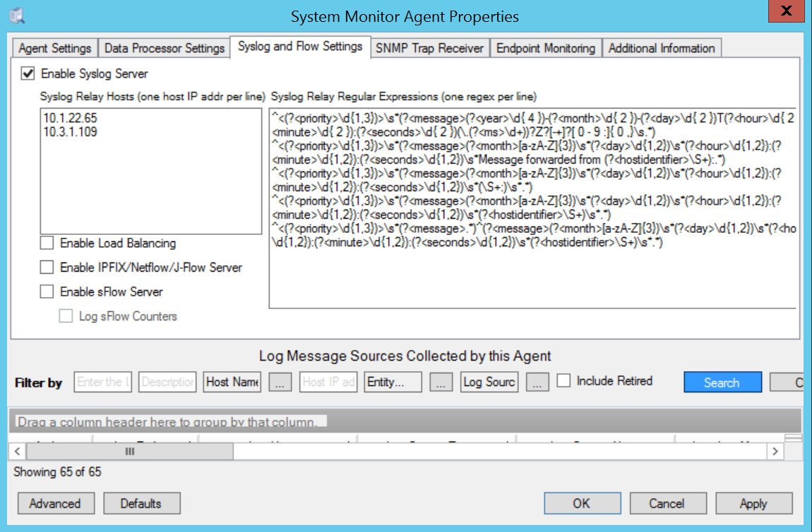Open the SNMP Trap Receiver tab
The height and width of the screenshot is (532, 812).
pos(429,48)
